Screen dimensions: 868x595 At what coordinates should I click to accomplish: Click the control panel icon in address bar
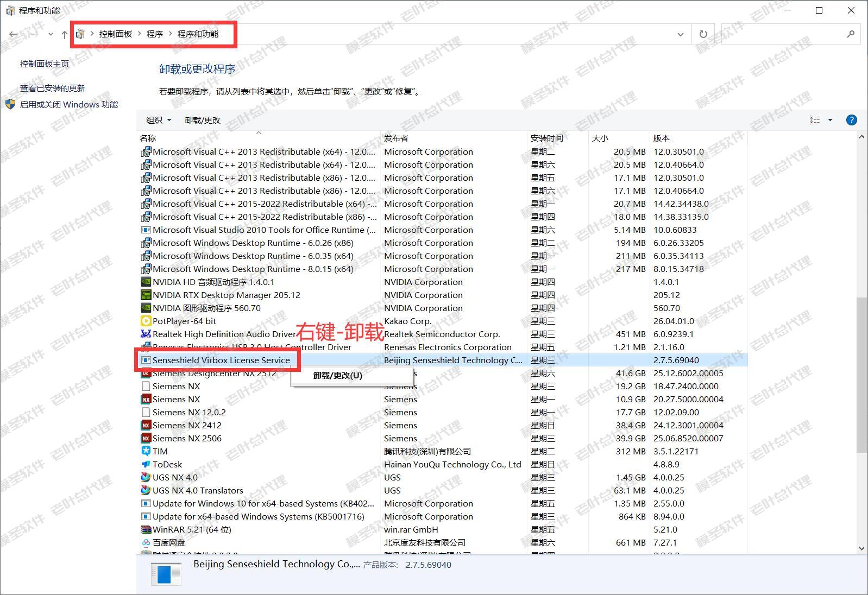pyautogui.click(x=80, y=34)
